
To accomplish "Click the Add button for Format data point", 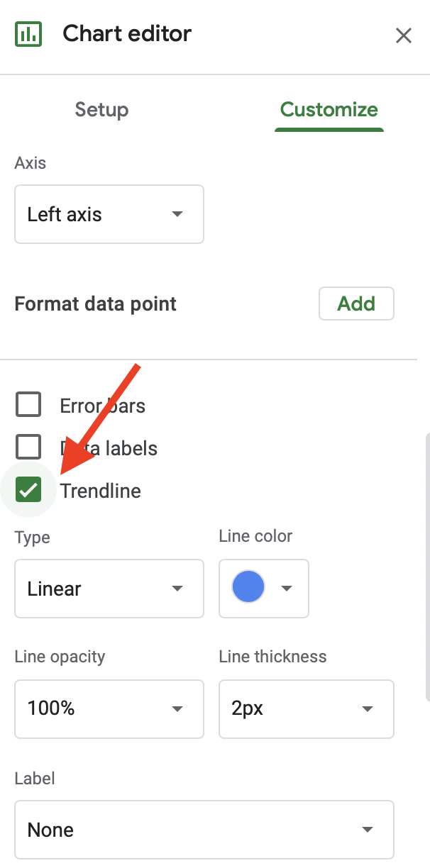I will pyautogui.click(x=356, y=304).
